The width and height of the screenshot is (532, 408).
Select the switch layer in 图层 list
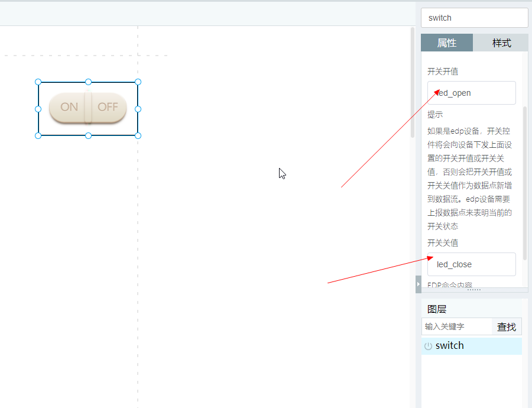click(x=472, y=346)
